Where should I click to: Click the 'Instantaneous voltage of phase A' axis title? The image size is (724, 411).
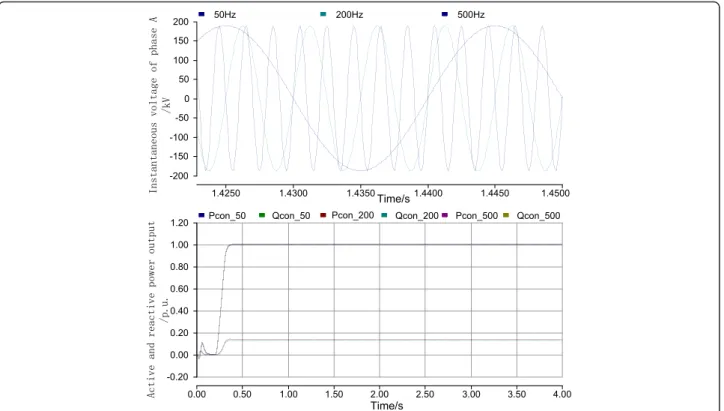pos(153,105)
